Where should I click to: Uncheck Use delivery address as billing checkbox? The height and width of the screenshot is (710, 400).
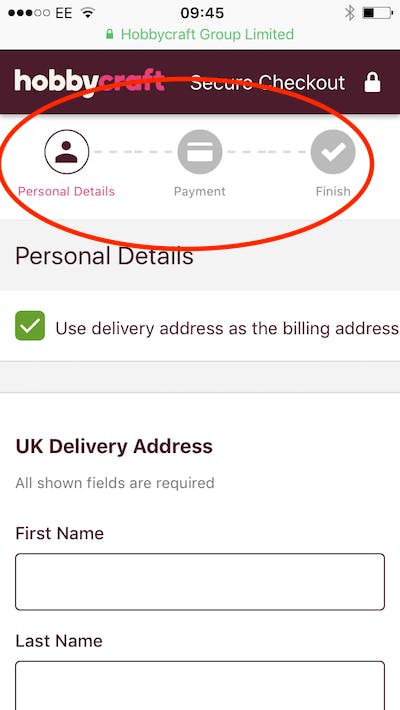click(30, 326)
